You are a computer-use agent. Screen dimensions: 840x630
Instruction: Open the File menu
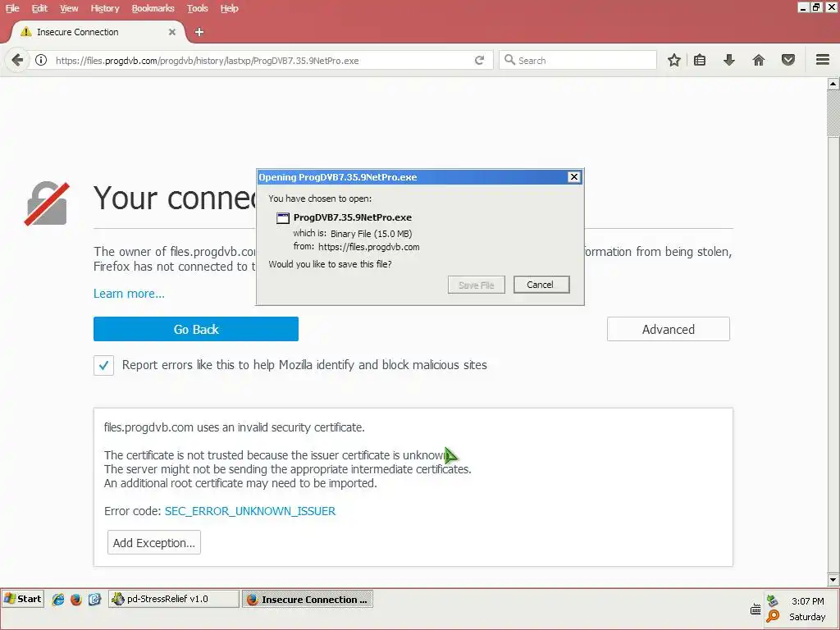click(12, 8)
